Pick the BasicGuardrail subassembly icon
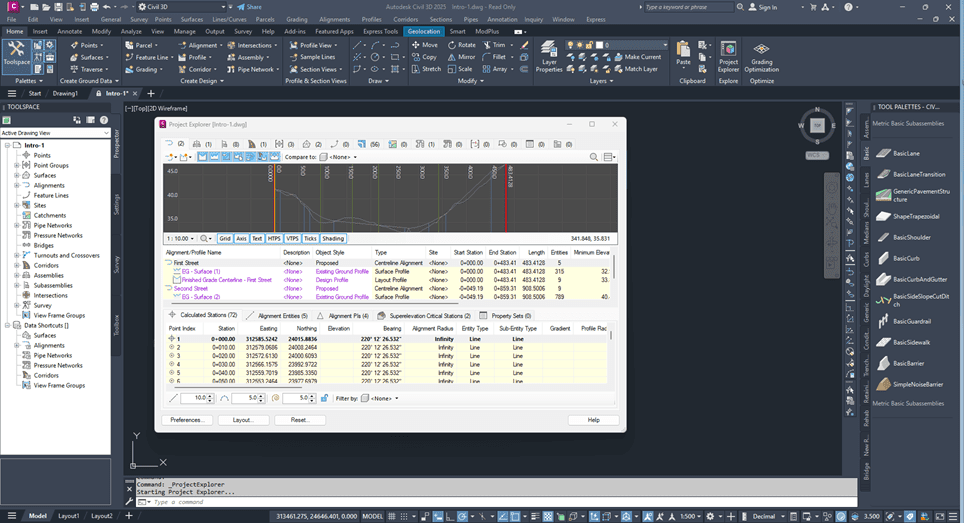Screen dimensions: 964x523 (x=884, y=321)
